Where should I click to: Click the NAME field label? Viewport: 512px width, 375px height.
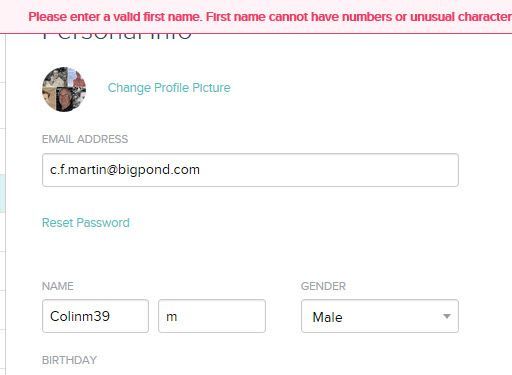58,286
